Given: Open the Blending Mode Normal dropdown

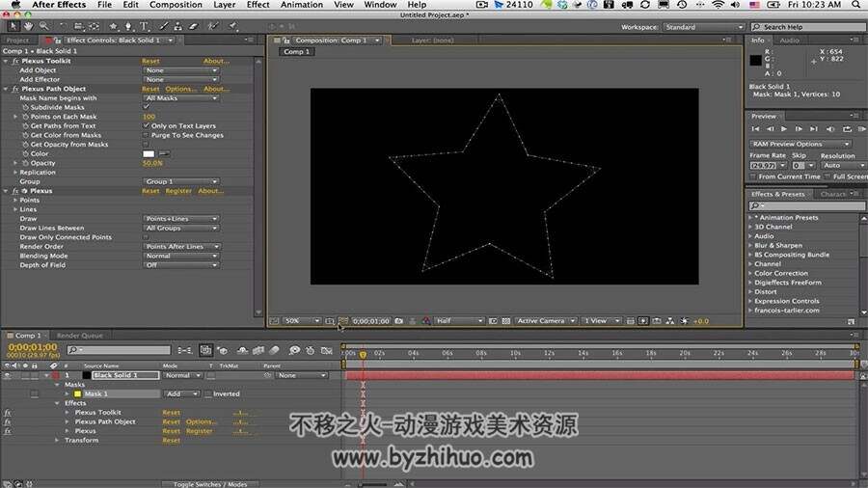Looking at the screenshot, I should tap(181, 256).
